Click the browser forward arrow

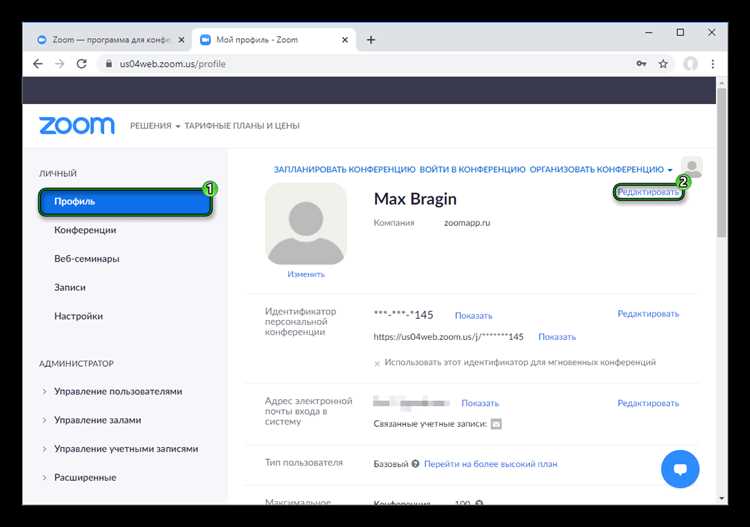(x=59, y=64)
